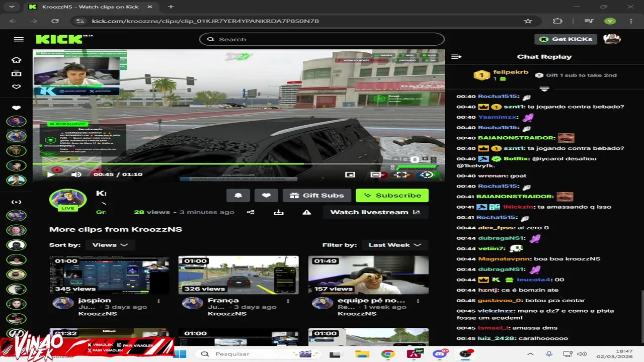Open Home icon in left sidebar
644x362 pixels.
coord(16,60)
